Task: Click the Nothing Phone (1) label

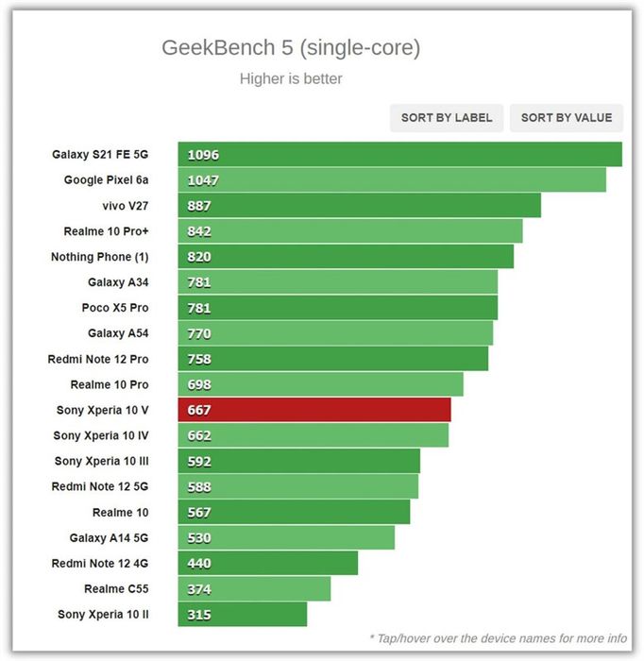Action: coord(99,257)
